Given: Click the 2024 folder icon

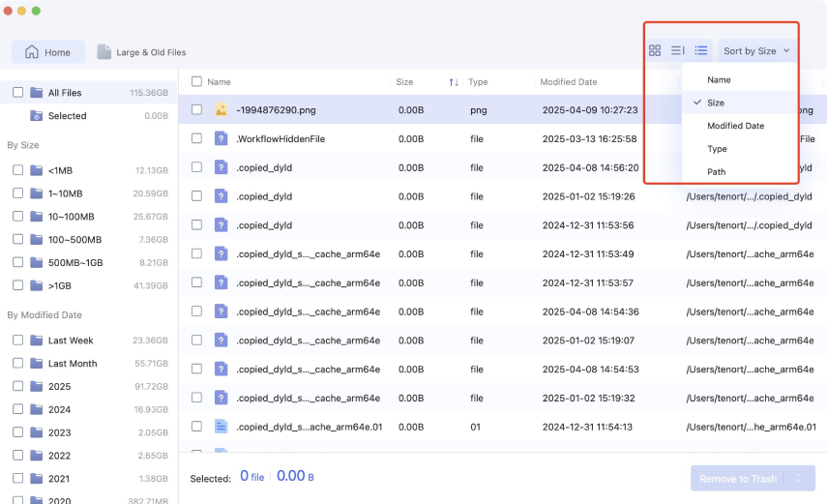Looking at the screenshot, I should [x=37, y=409].
